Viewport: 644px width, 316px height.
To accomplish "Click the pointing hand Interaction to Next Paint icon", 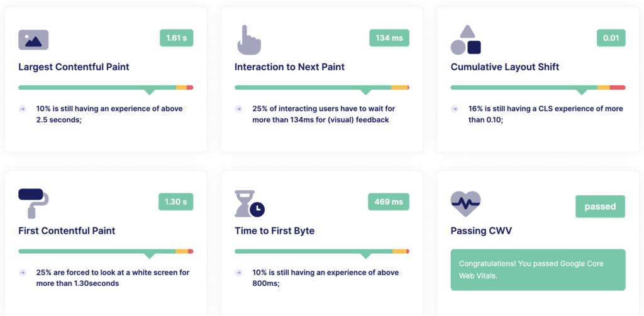I will click(249, 40).
